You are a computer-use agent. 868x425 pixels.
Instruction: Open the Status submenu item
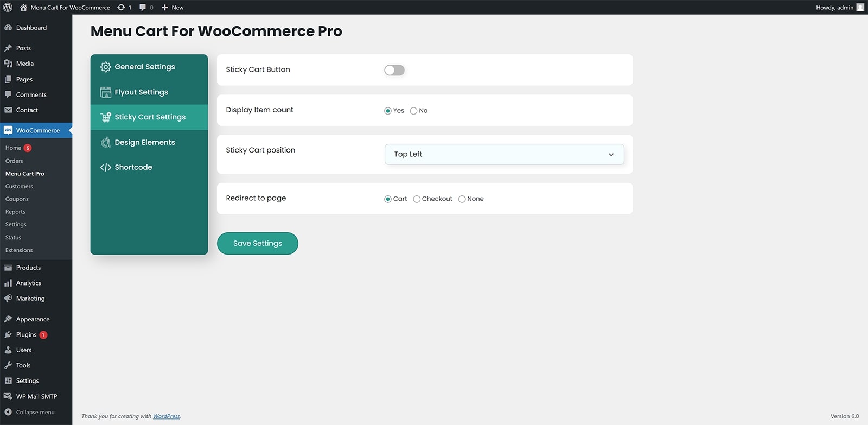point(13,237)
